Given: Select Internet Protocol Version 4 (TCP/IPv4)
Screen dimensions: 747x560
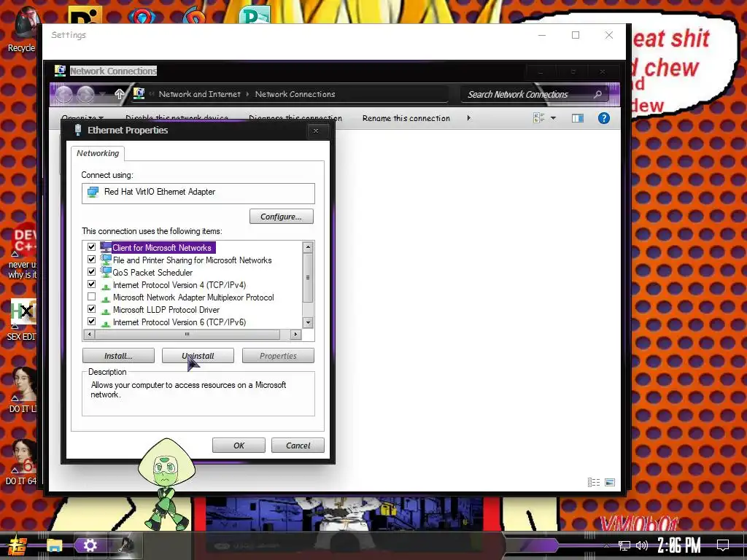Looking at the screenshot, I should click(x=179, y=285).
